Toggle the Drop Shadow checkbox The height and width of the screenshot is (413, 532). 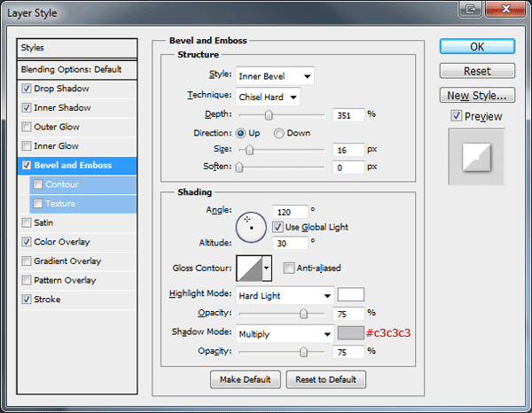(x=26, y=89)
